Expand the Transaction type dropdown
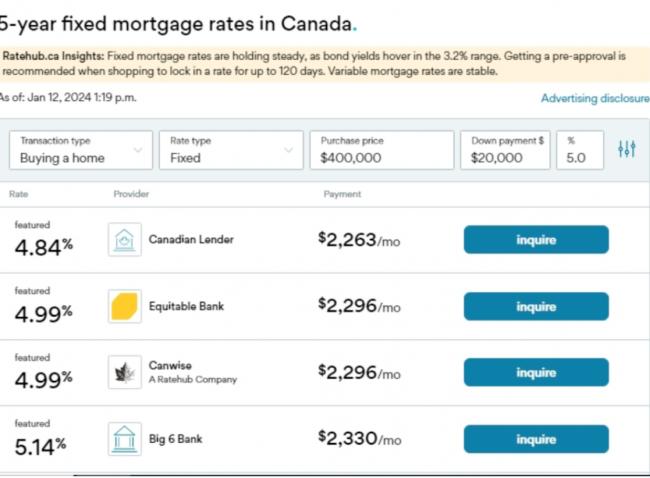Screen dimensions: 650x478 (x=81, y=150)
